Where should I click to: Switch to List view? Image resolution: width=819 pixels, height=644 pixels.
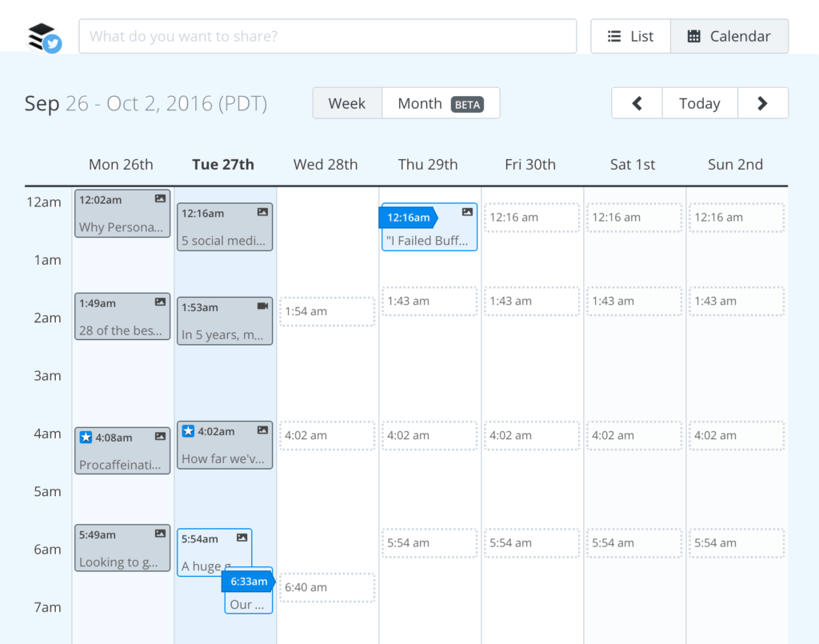click(630, 36)
